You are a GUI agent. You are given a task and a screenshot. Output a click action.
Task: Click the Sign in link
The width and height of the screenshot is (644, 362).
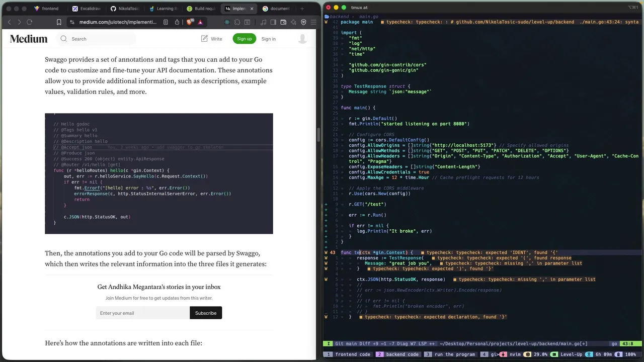point(268,39)
